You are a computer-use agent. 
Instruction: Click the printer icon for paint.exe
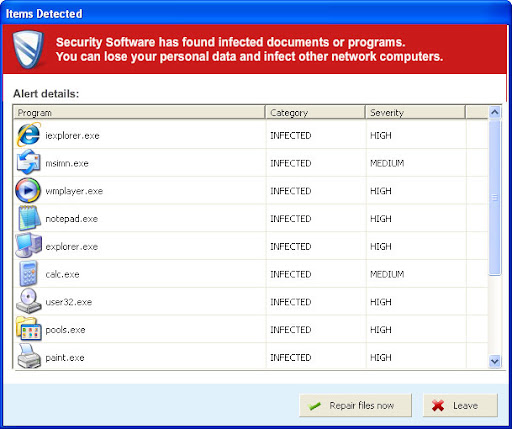pos(29,357)
